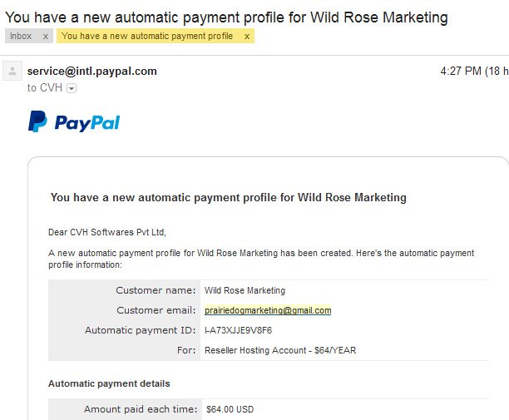
Task: Click the 'Dear CVH Softwares Pvt Ltd' greeting
Action: (107, 232)
